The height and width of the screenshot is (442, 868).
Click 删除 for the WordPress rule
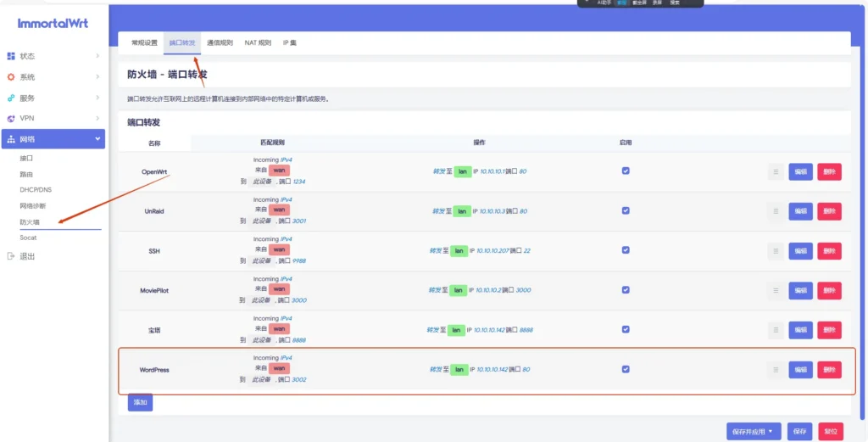pos(829,369)
